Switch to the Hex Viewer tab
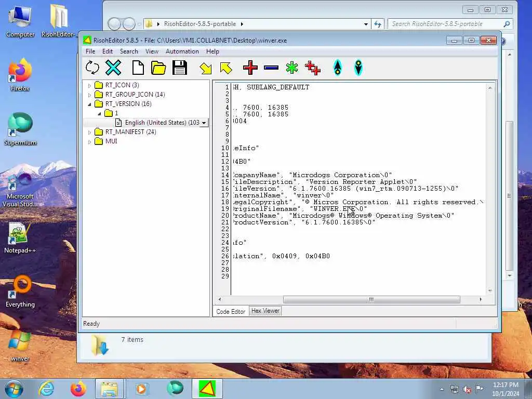 click(x=265, y=311)
